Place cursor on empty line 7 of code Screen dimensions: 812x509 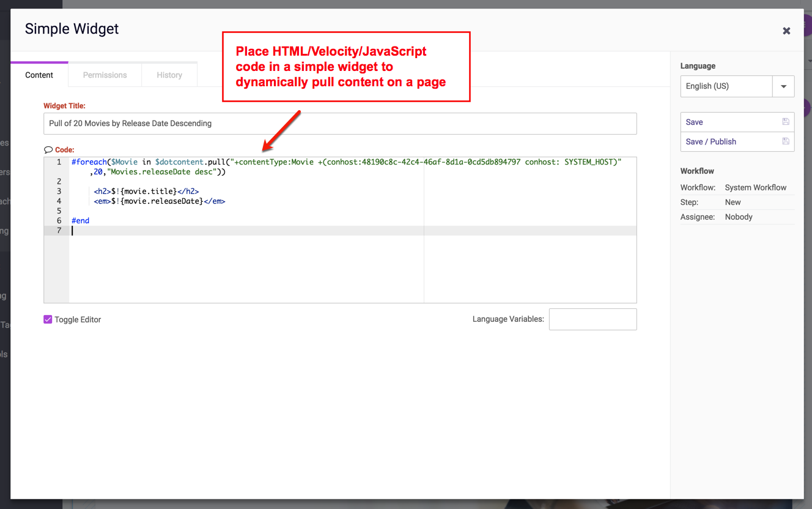coord(245,231)
